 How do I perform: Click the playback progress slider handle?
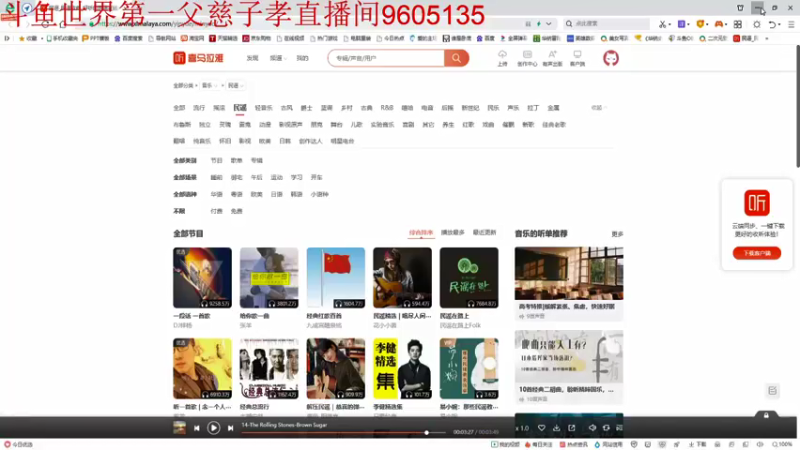427,433
